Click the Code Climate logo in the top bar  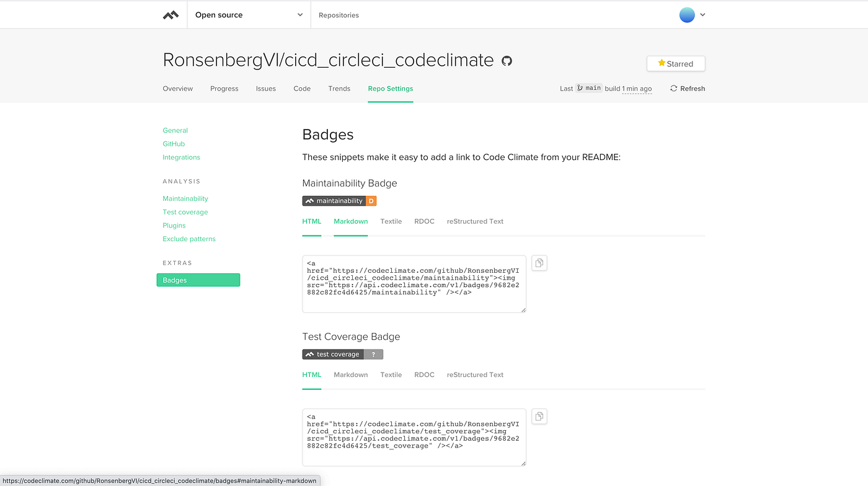pyautogui.click(x=172, y=14)
